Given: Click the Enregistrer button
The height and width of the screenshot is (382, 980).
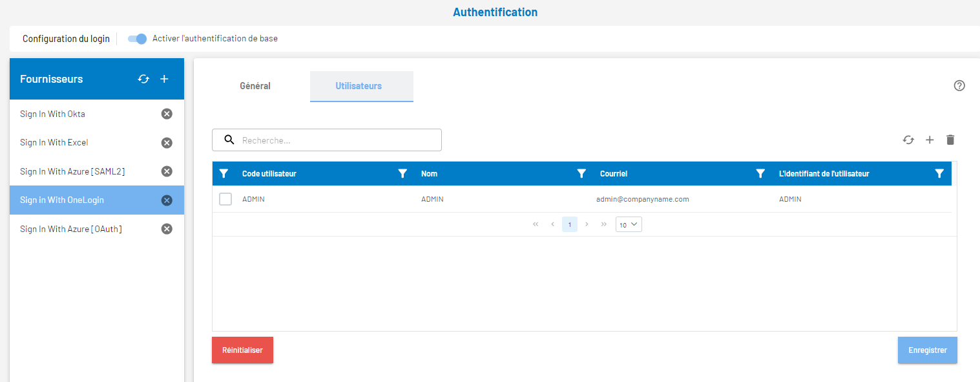Looking at the screenshot, I should tap(927, 350).
